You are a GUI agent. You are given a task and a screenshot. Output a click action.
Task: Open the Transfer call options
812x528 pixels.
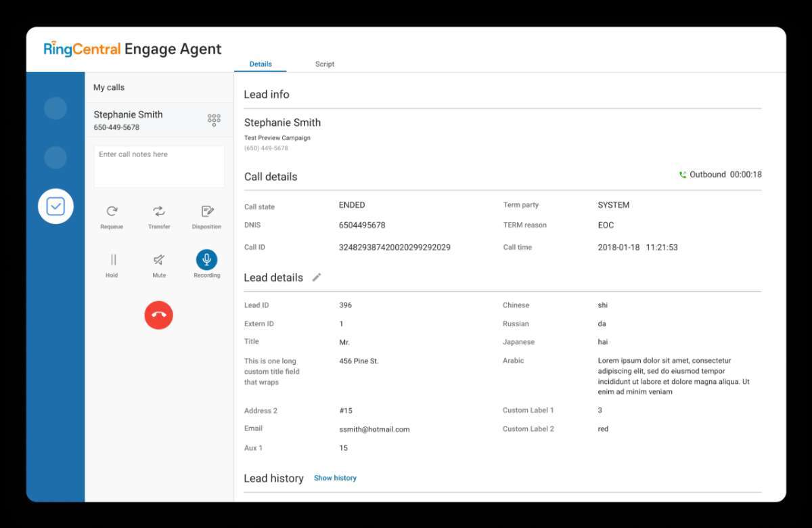tap(159, 215)
